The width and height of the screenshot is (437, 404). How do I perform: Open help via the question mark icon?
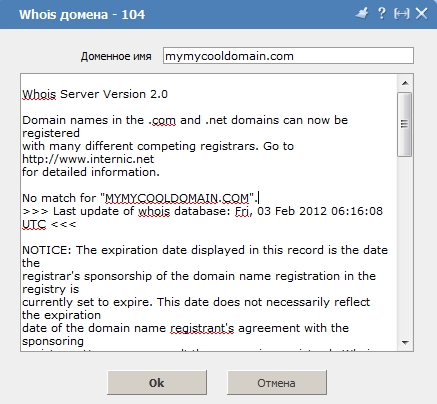382,14
